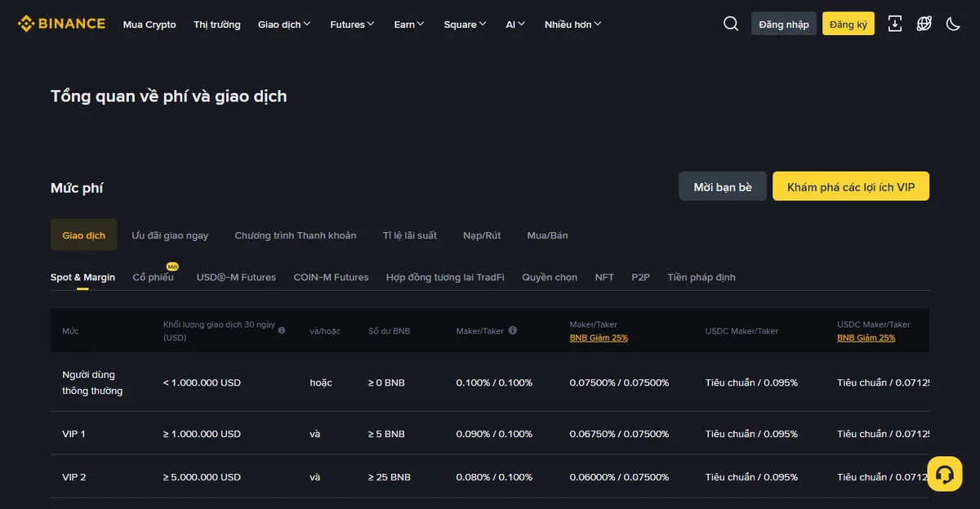Select the USD®-M Futures sub-tab
The width and height of the screenshot is (980, 509).
(x=236, y=277)
